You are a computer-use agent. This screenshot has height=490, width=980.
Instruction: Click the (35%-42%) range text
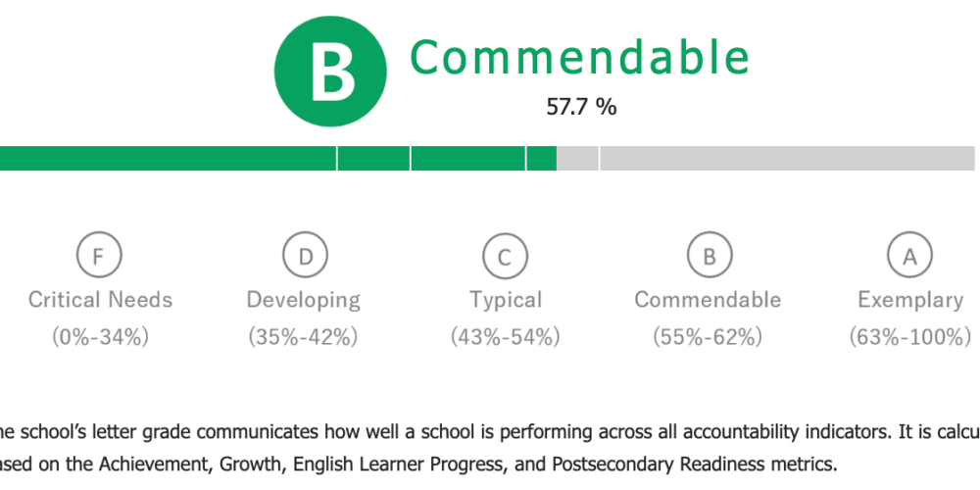304,337
